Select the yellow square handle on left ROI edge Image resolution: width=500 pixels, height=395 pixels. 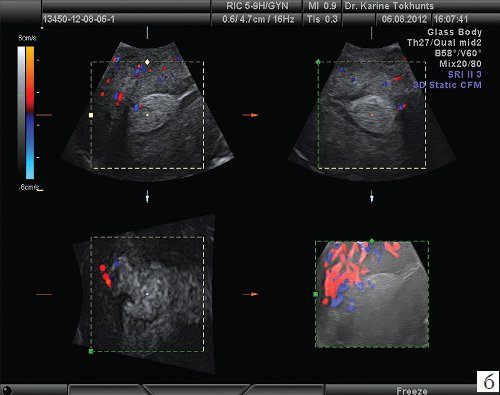(x=91, y=115)
